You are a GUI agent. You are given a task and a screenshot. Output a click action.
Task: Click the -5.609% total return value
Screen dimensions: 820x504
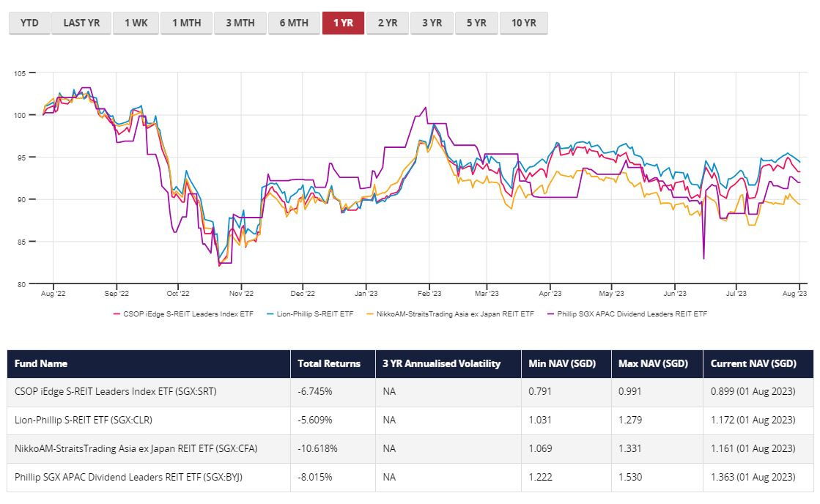pyautogui.click(x=315, y=420)
